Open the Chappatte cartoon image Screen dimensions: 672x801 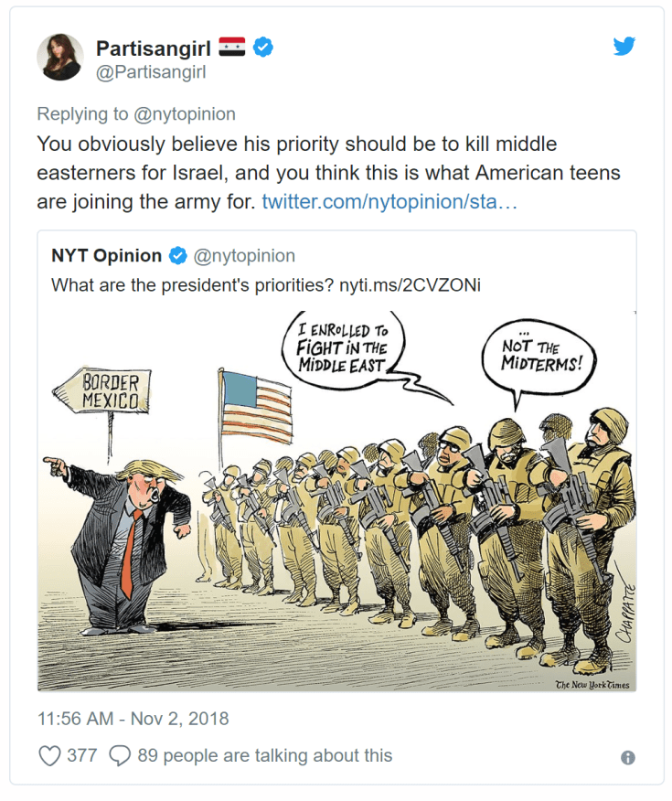(337, 501)
